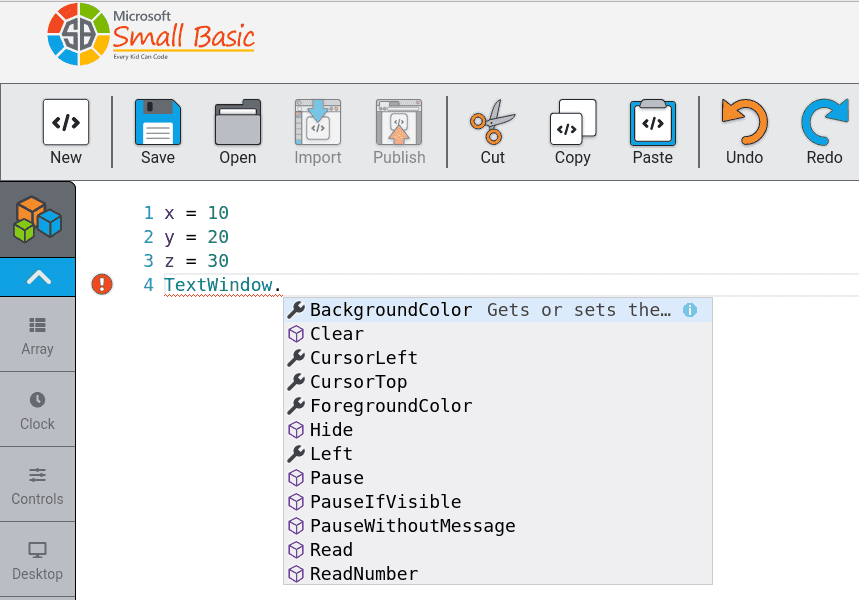Select the Left property suggestion

click(x=498, y=454)
